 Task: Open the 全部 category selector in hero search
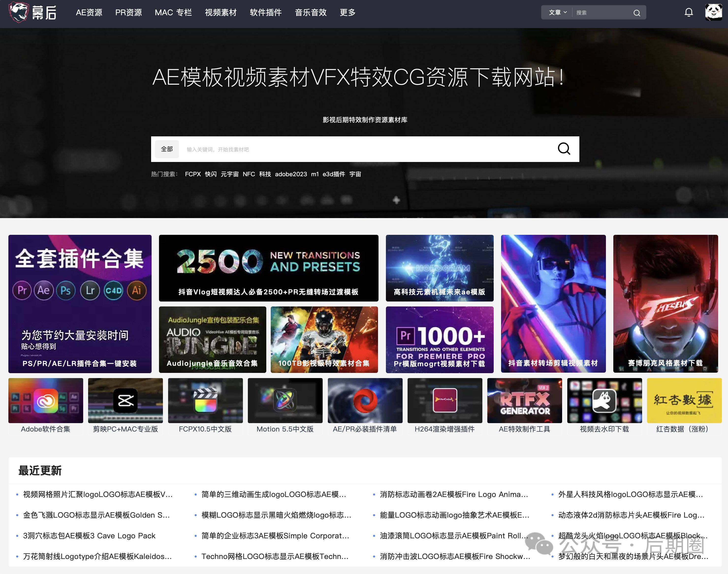[x=167, y=149]
